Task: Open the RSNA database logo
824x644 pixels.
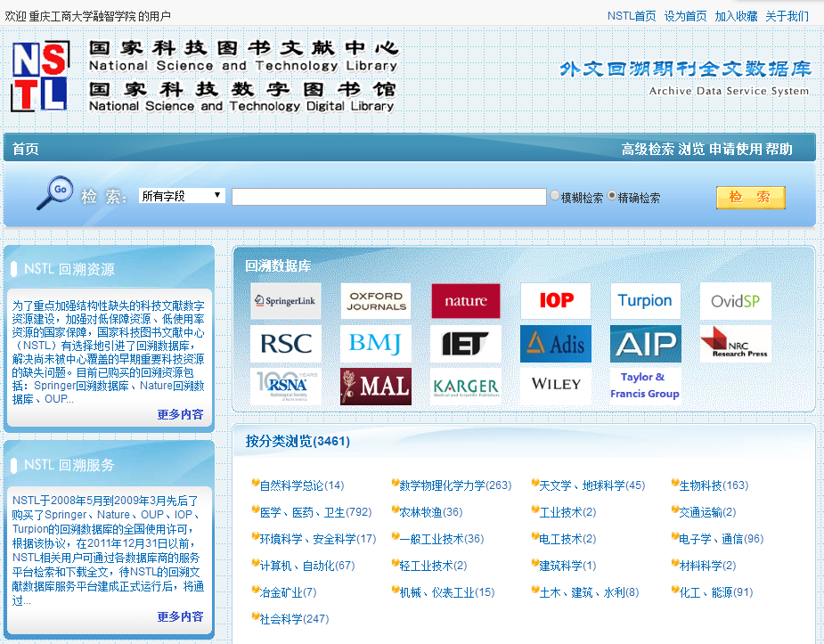Action: pyautogui.click(x=285, y=386)
